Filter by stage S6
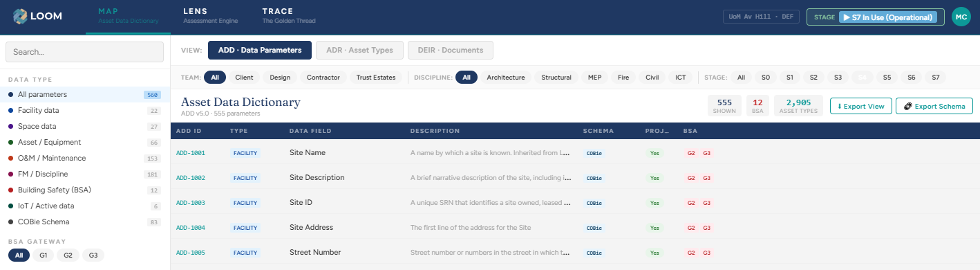Screen dimensions: 980x270 [911, 78]
